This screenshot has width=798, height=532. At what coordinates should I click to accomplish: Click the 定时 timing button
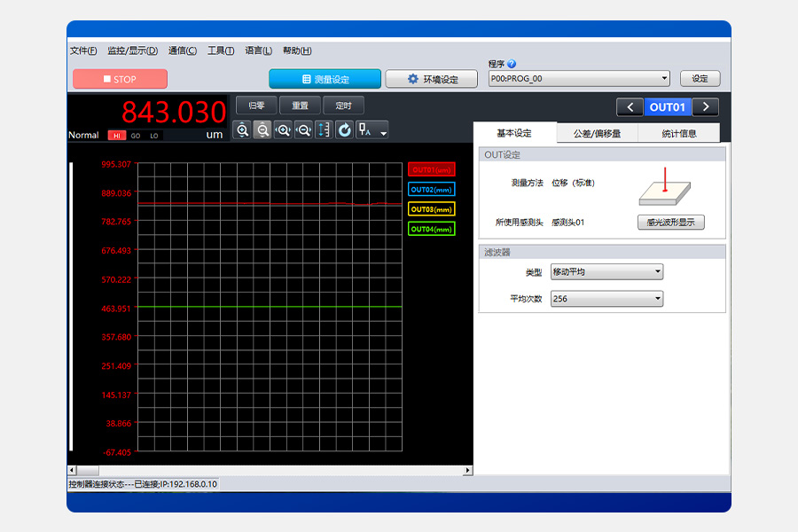pyautogui.click(x=343, y=106)
